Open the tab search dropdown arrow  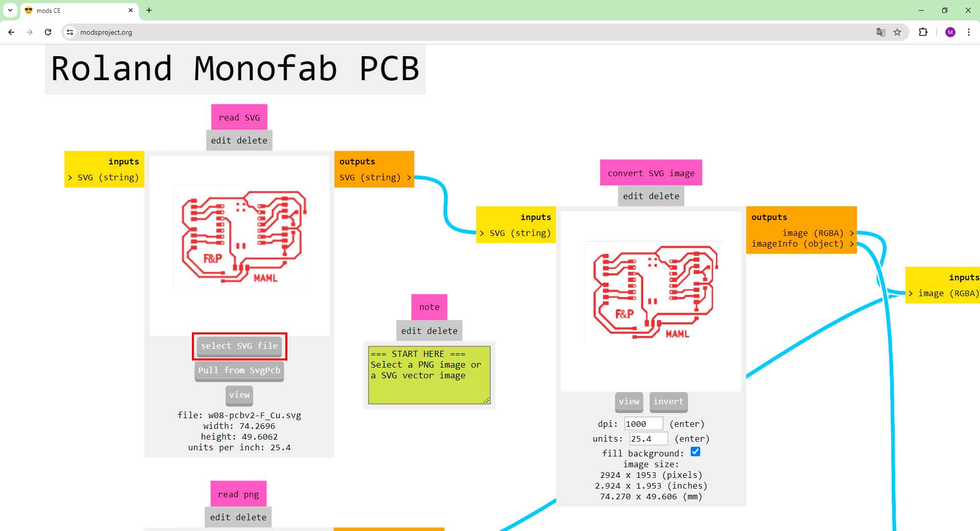10,10
